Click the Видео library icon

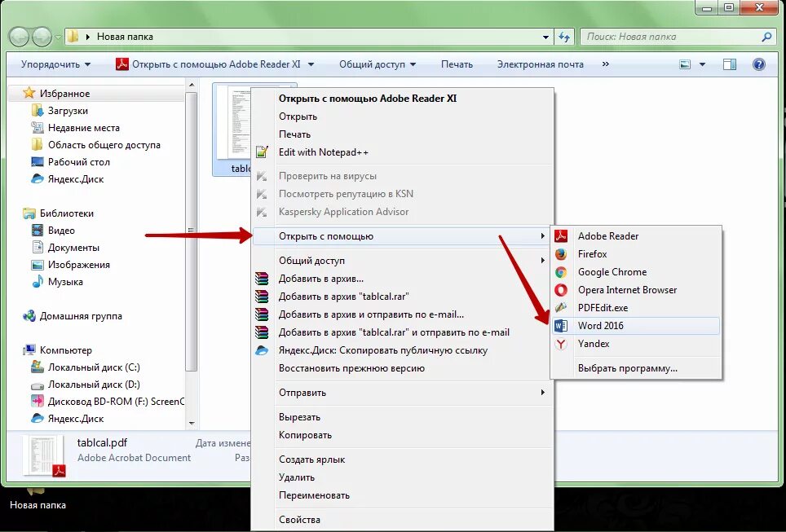[x=37, y=231]
